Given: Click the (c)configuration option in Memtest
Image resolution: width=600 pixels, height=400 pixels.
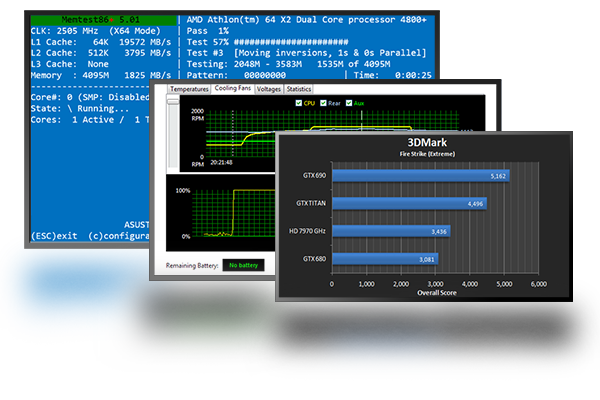Looking at the screenshot, I should 119,236.
